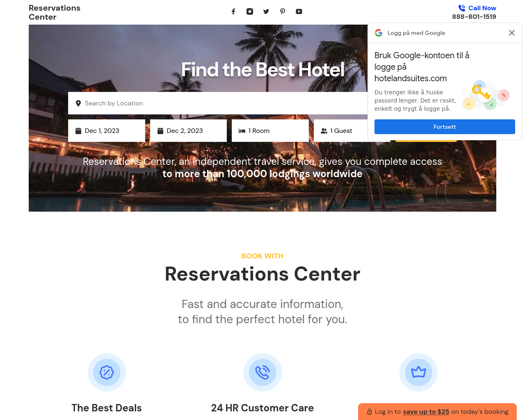
Task: Open the check-out date Dec 2, 2023 picker
Action: pos(188,131)
